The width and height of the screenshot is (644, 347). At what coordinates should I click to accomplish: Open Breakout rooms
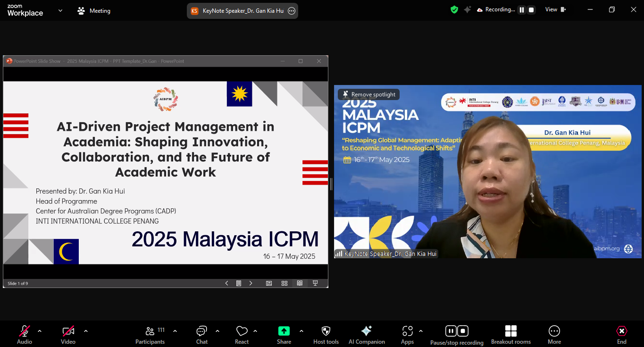point(511,335)
